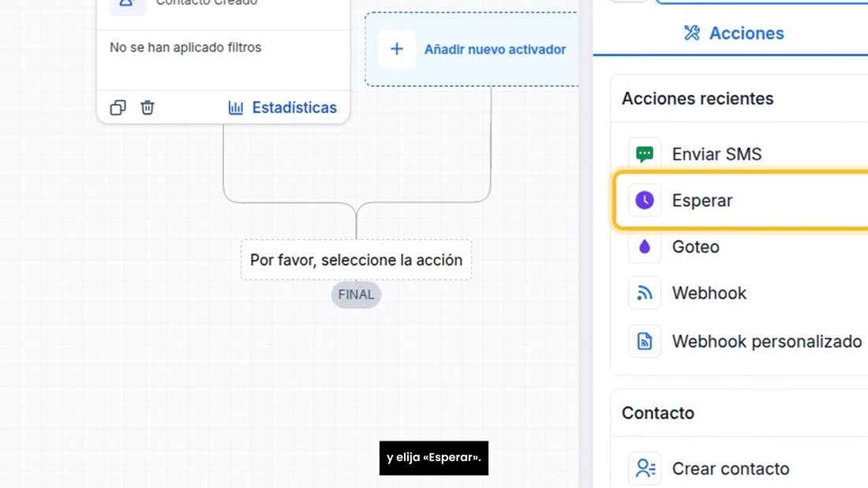Image resolution: width=868 pixels, height=488 pixels.
Task: Click the 'Contacto' section heading
Action: [657, 413]
